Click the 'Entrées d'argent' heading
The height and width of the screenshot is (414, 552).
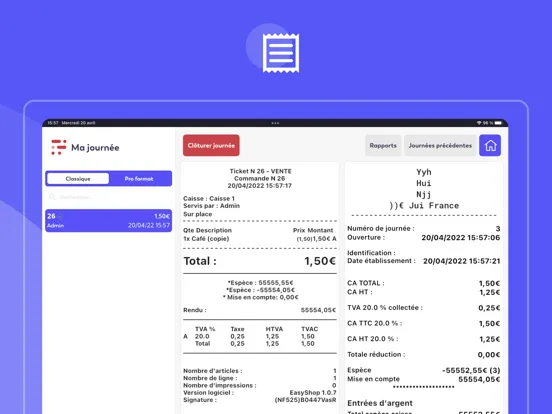click(x=380, y=403)
